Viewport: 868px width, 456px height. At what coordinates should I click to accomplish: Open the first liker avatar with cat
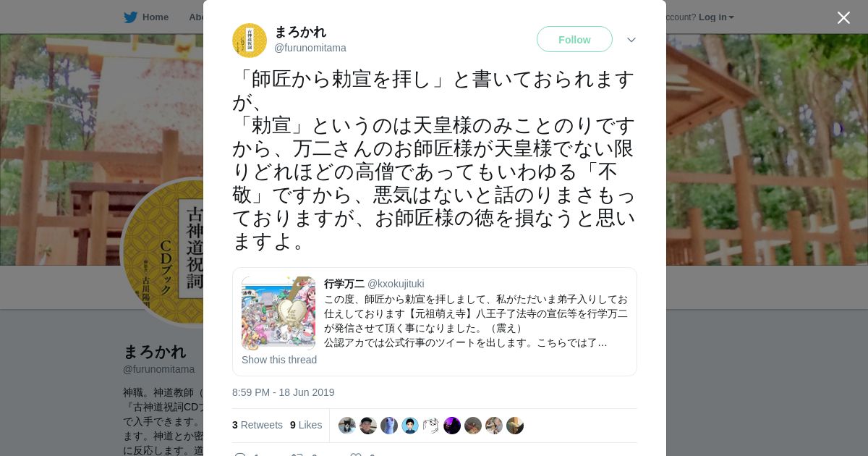[x=347, y=426]
